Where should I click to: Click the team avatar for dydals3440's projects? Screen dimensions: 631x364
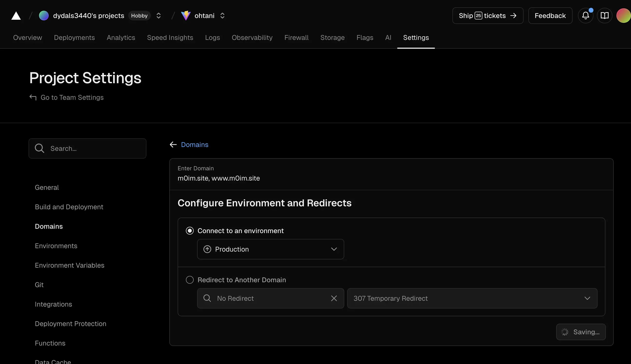44,16
